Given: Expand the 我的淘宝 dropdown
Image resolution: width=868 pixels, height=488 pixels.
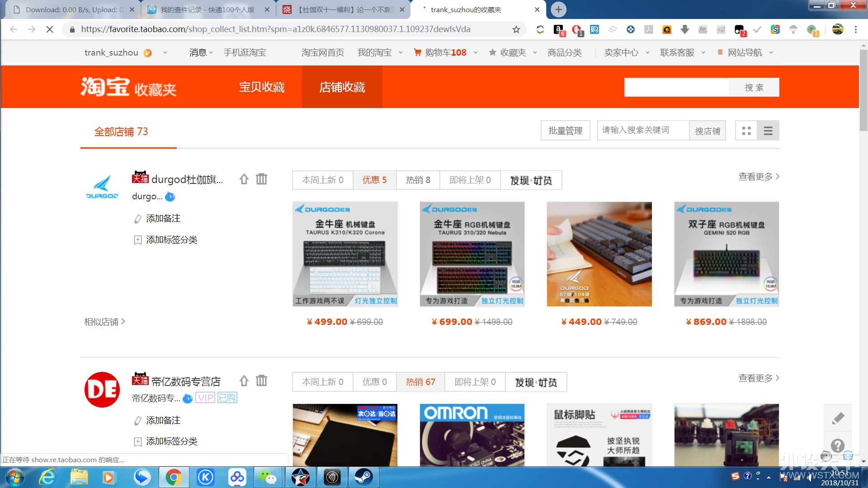Looking at the screenshot, I should click(x=401, y=53).
